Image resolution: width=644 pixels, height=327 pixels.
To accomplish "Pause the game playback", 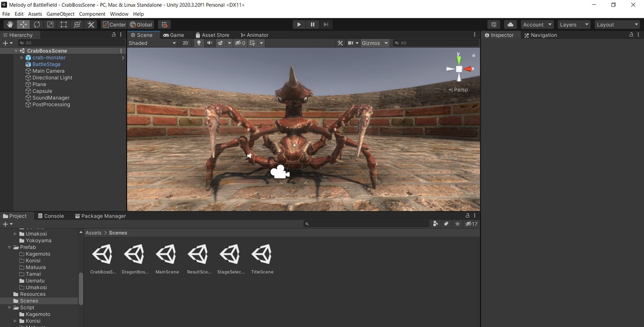I will (x=312, y=24).
